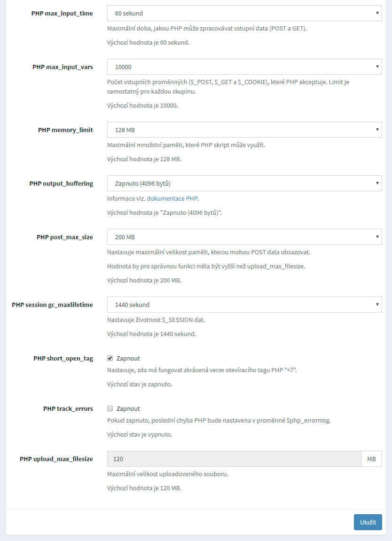This screenshot has height=541, width=392.
Task: Open the dokumentace PHP link
Action: tap(172, 199)
